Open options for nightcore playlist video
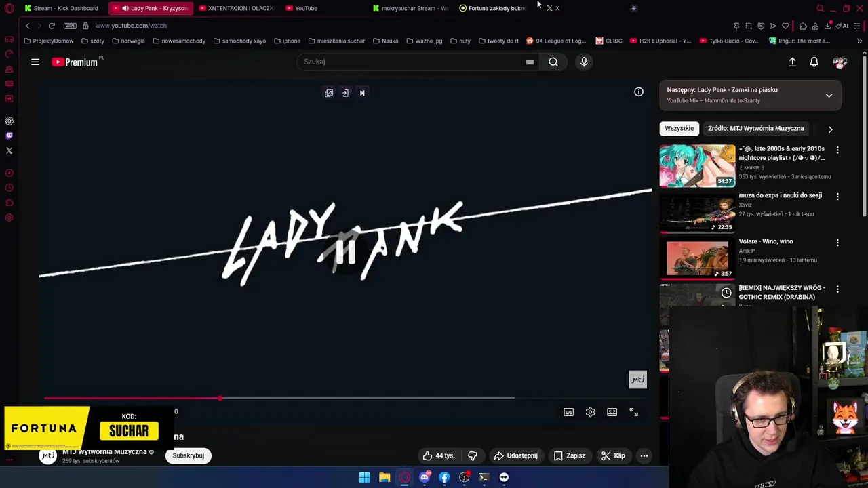The width and height of the screenshot is (868, 488). [x=837, y=150]
